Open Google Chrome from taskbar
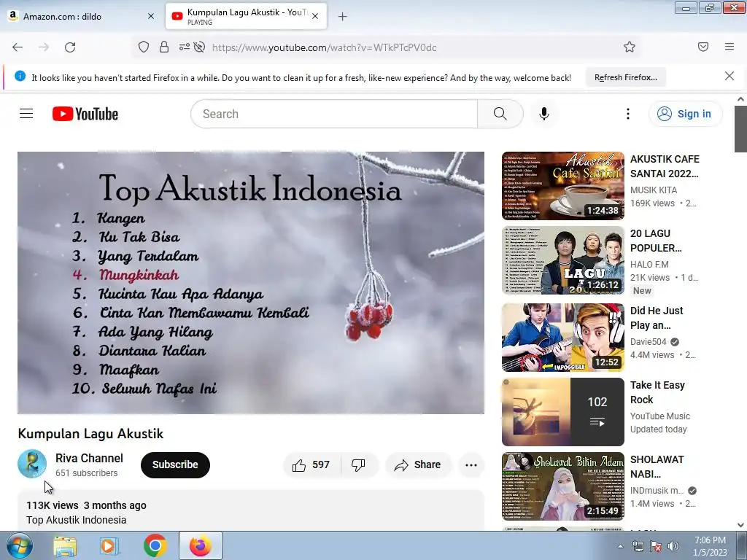 coord(155,545)
